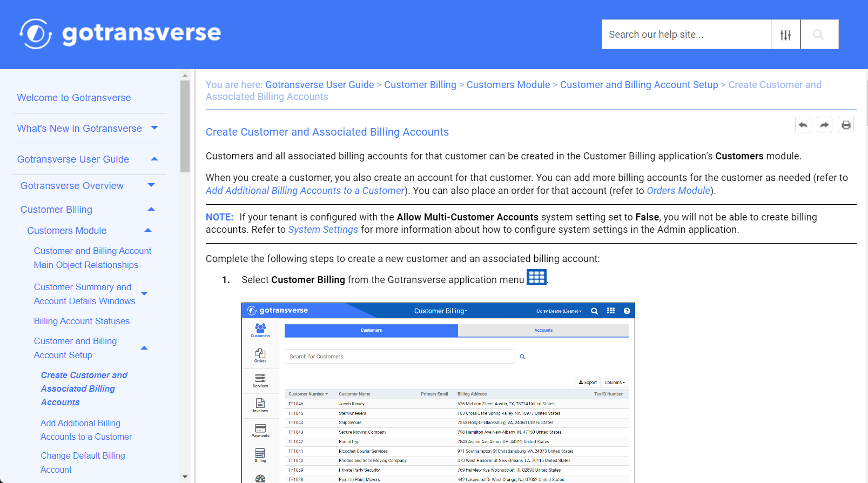The image size is (868, 483).
Task: Open the Add Additional Billing Accounts to a Customer link in body text
Action: [x=305, y=191]
